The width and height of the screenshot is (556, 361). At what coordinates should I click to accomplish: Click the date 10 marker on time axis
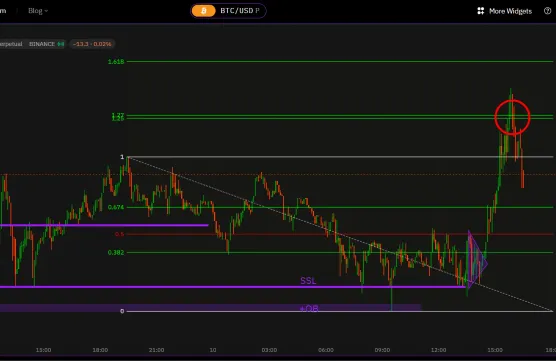pyautogui.click(x=213, y=350)
